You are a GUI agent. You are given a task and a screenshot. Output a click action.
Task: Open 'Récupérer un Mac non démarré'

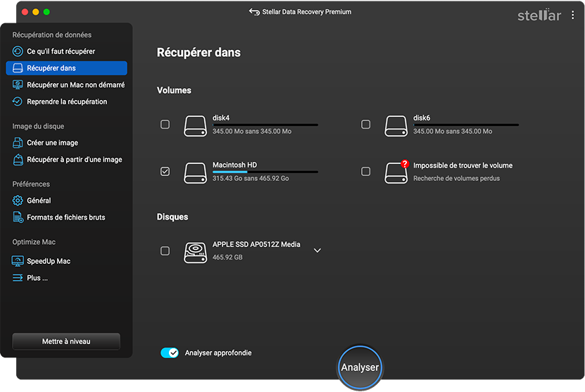click(66, 84)
